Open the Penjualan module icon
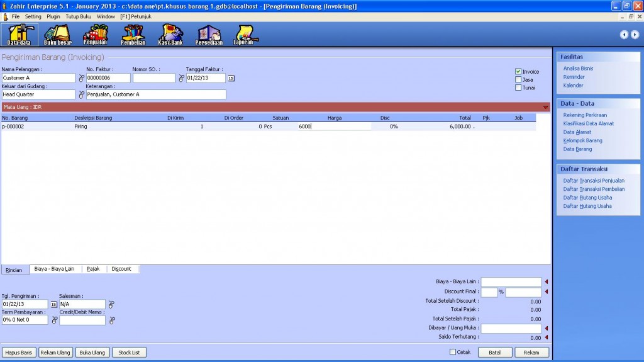 click(x=96, y=34)
